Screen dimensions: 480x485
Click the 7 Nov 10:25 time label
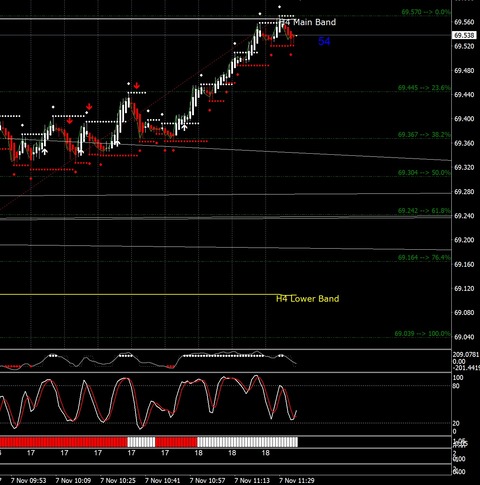click(118, 481)
